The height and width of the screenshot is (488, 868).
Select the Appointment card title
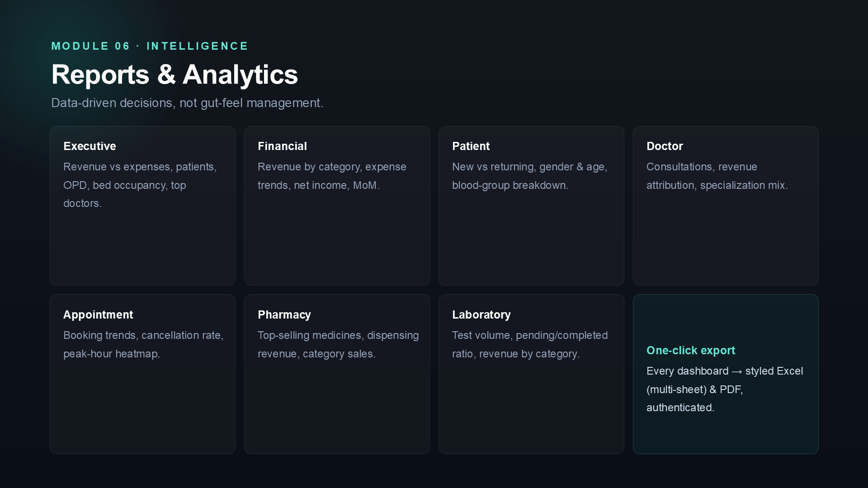tap(98, 314)
